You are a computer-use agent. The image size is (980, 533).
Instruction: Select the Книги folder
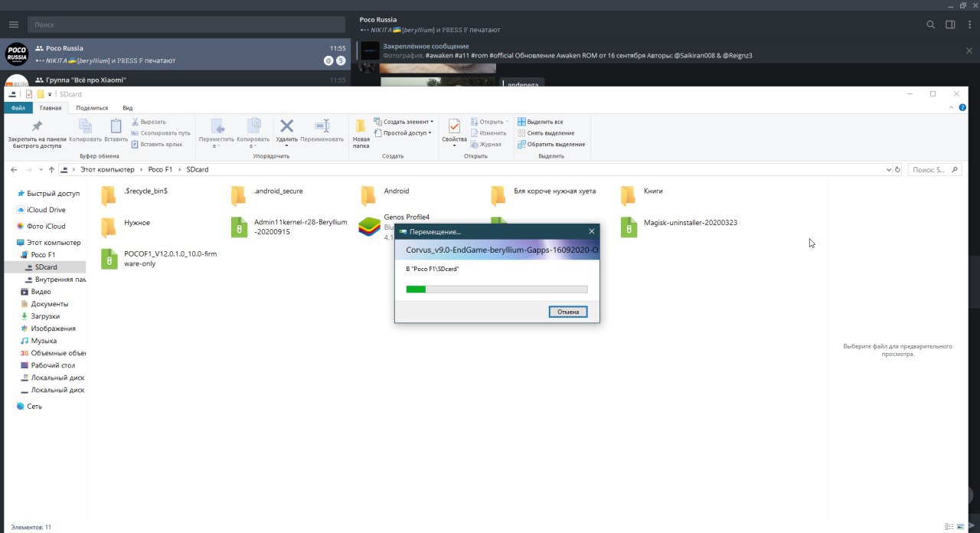[x=642, y=195]
